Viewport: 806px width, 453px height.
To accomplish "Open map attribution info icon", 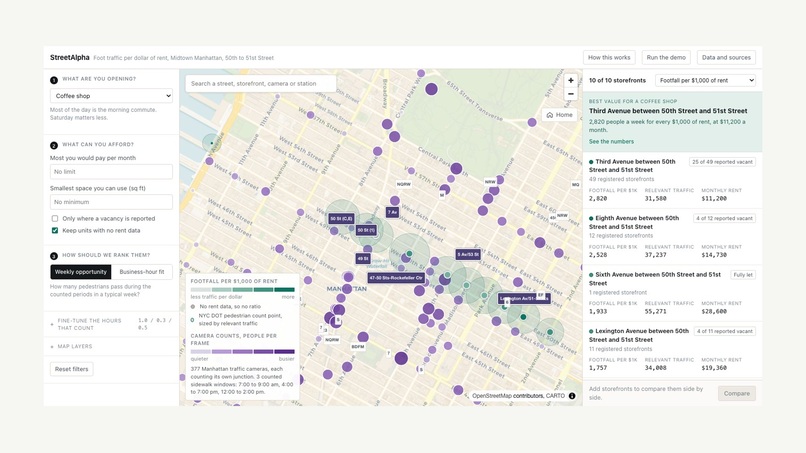I will [572, 396].
